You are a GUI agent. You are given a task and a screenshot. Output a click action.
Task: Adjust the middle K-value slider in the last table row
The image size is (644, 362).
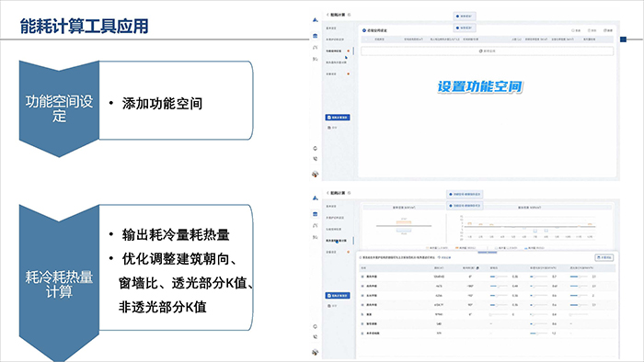tap(539, 334)
